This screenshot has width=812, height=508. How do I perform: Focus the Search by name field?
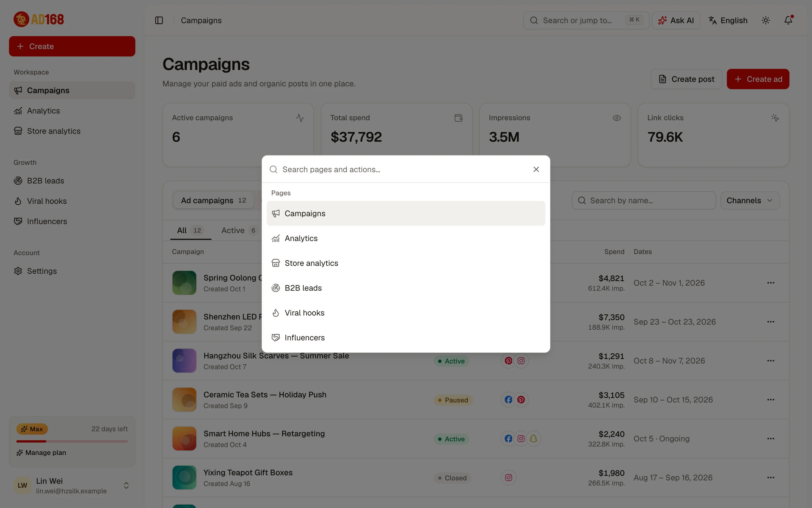(644, 201)
